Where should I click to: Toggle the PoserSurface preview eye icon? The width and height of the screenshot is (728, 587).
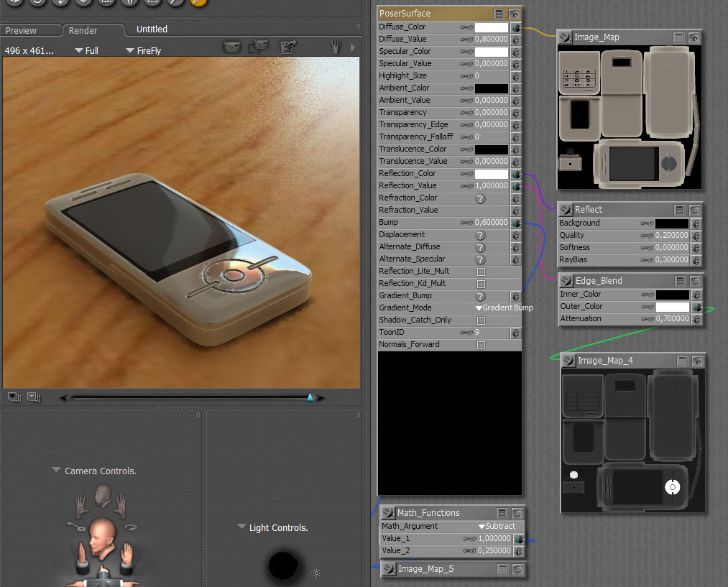tap(515, 14)
